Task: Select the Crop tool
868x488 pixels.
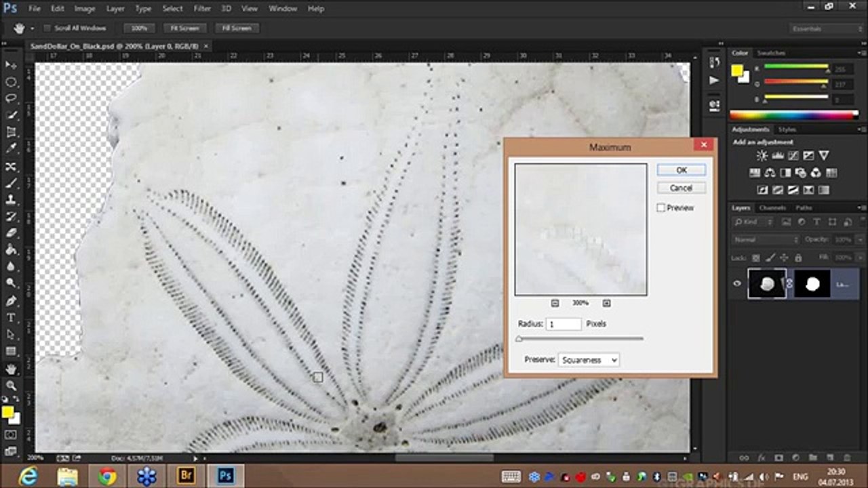Action: pos(11,132)
